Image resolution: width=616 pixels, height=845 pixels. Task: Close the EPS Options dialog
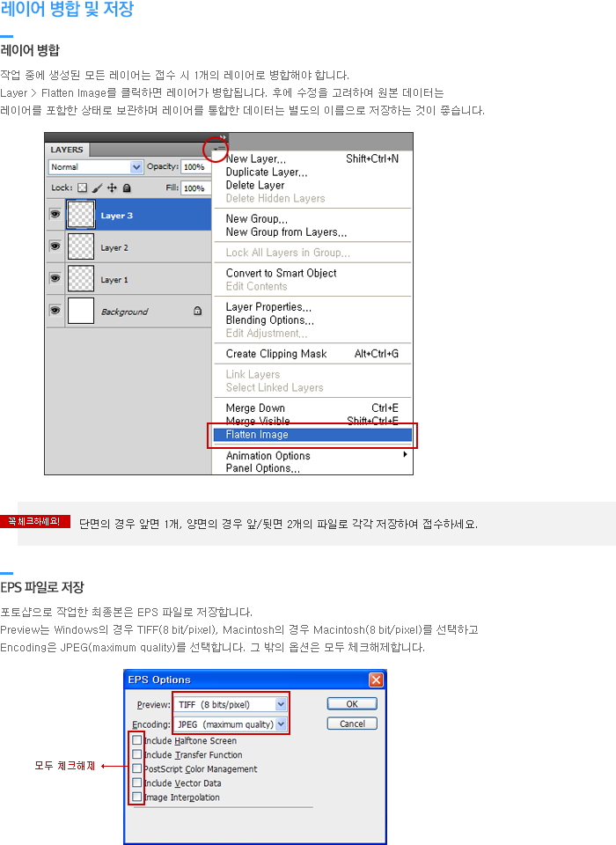pos(376,680)
